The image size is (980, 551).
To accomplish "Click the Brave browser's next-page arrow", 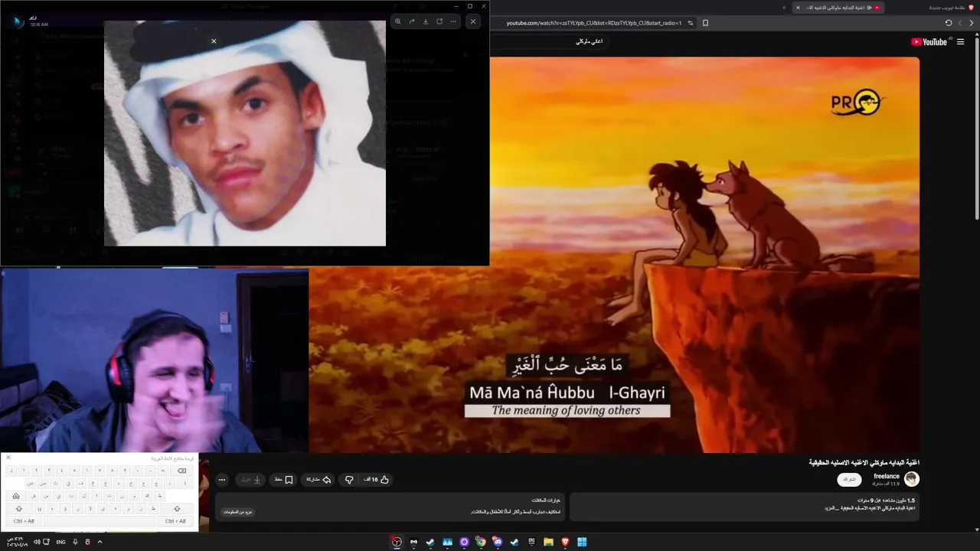I will [x=960, y=23].
